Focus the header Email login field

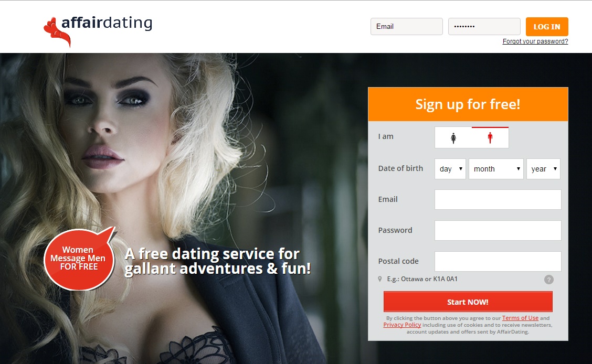point(407,26)
